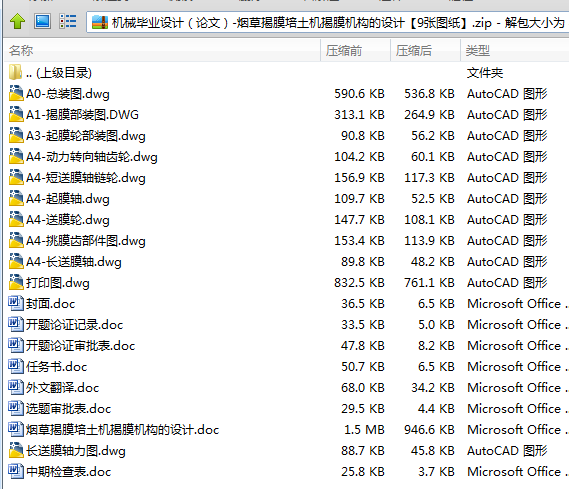This screenshot has height=489, width=569.
Task: Select the .. (上级目录) entry
Action: tap(59, 73)
